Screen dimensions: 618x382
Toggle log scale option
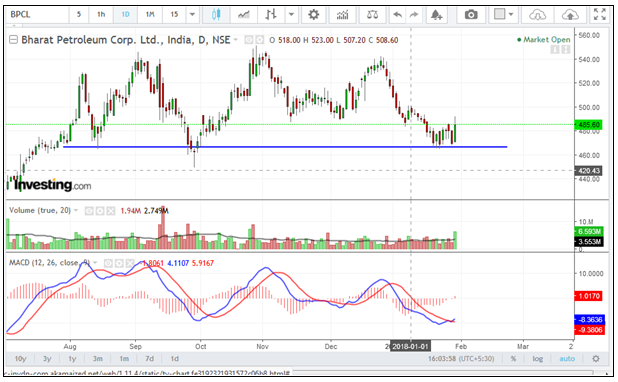click(x=538, y=359)
